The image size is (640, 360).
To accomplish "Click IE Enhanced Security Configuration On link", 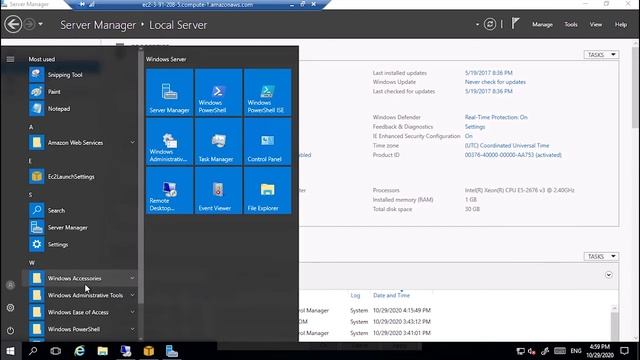I will coord(468,136).
